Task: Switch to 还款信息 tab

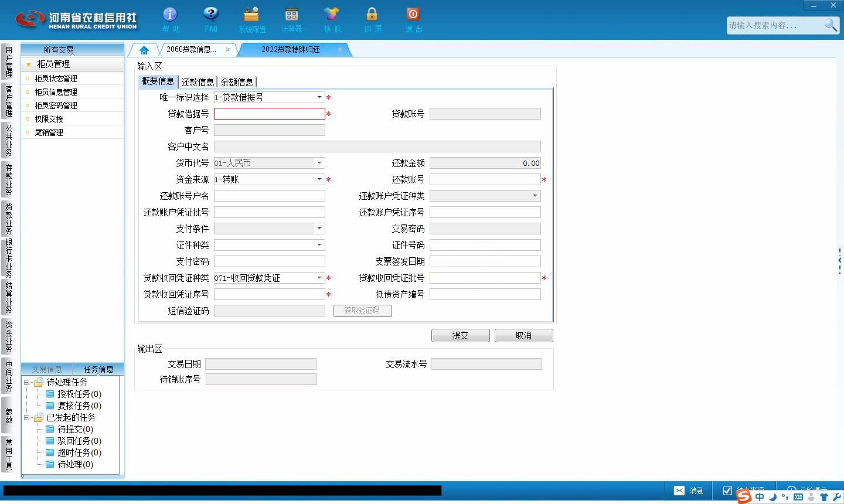Action: coord(198,82)
